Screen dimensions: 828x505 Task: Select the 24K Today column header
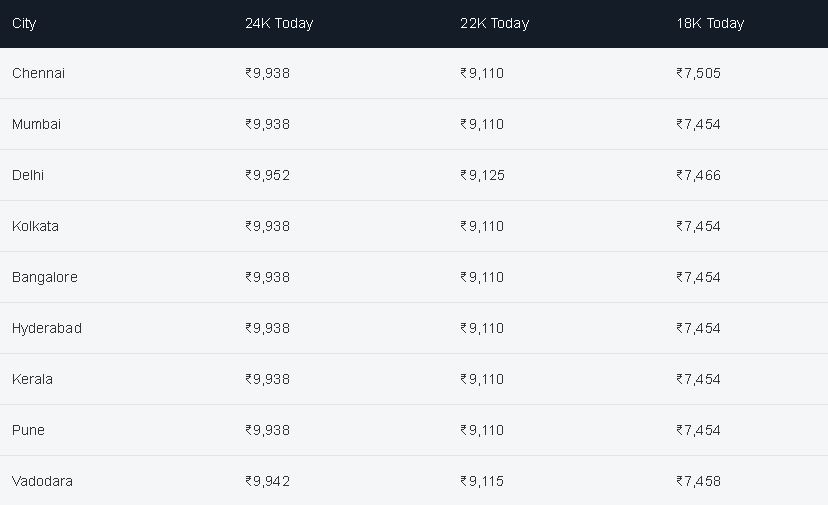click(x=279, y=23)
